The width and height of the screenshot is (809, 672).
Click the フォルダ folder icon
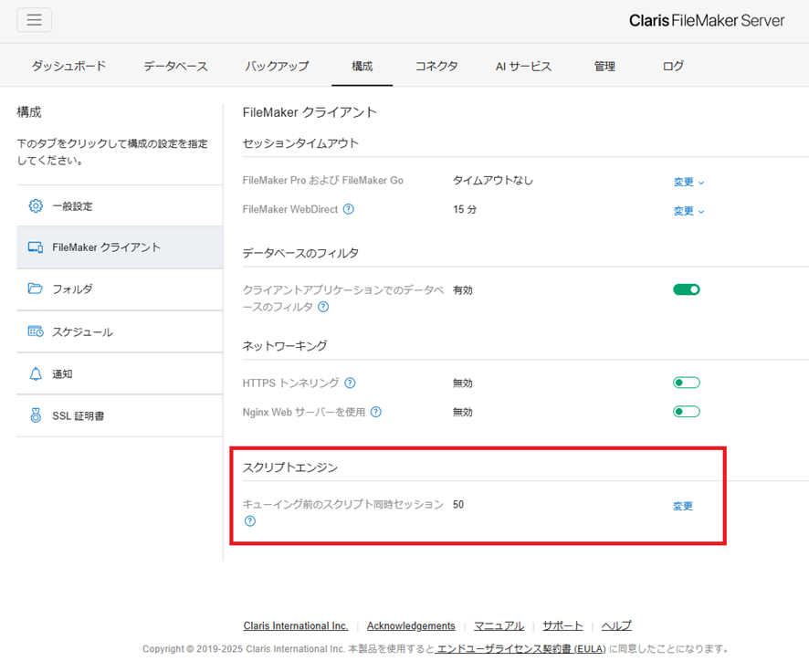[35, 289]
